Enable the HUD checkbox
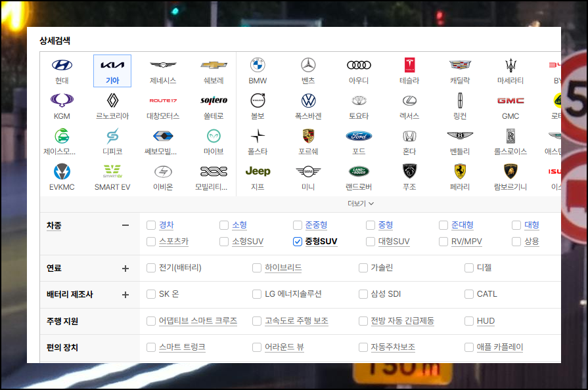 (469, 321)
